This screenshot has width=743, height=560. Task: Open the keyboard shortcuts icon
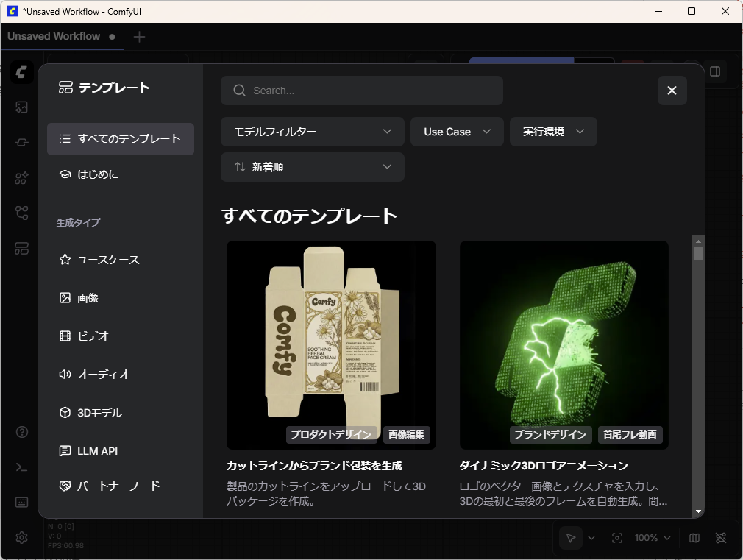pyautogui.click(x=21, y=503)
